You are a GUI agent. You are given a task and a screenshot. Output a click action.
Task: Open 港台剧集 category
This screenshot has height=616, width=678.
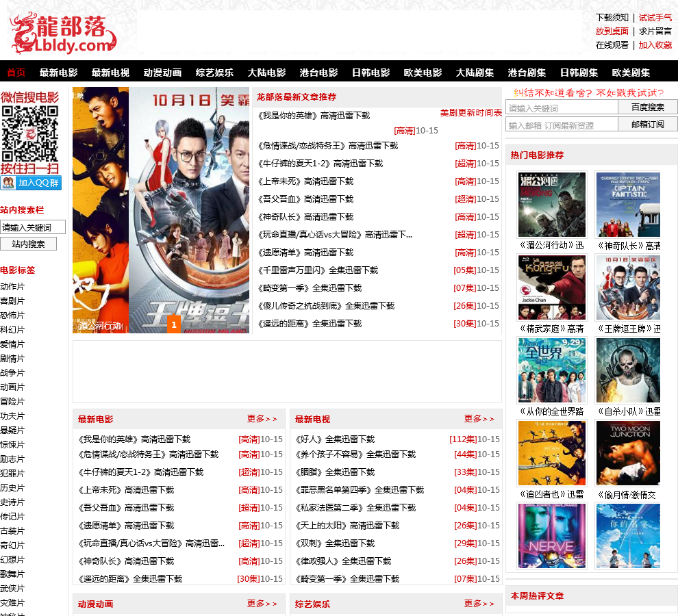click(527, 73)
